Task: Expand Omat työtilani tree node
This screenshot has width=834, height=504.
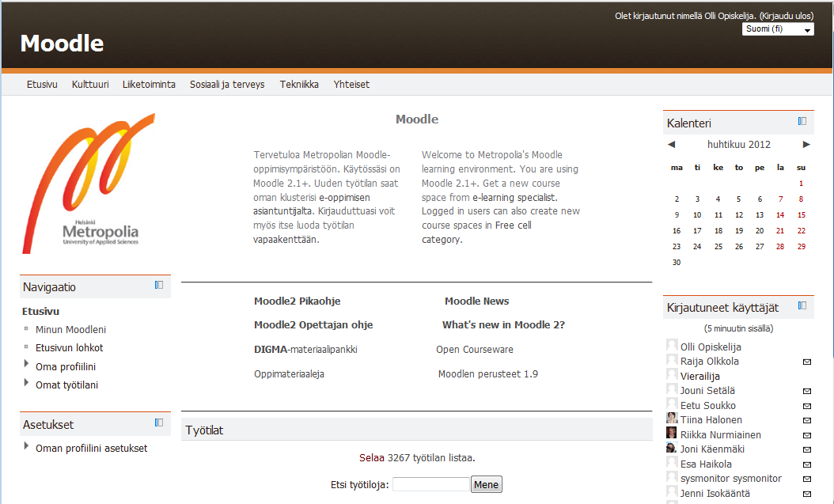Action: click(x=26, y=382)
